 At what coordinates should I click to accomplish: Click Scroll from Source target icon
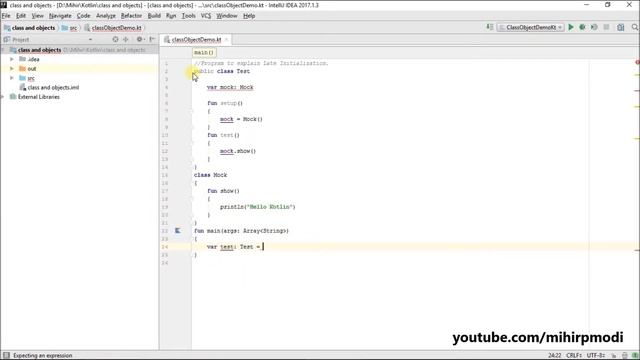(x=116, y=40)
